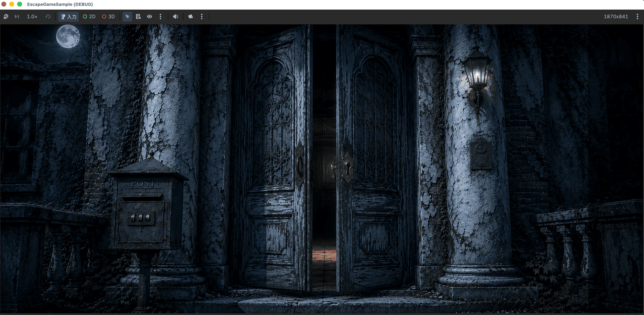Viewport: 644px width, 315px height.
Task: Click the keyhole on the right door
Action: click(x=348, y=168)
